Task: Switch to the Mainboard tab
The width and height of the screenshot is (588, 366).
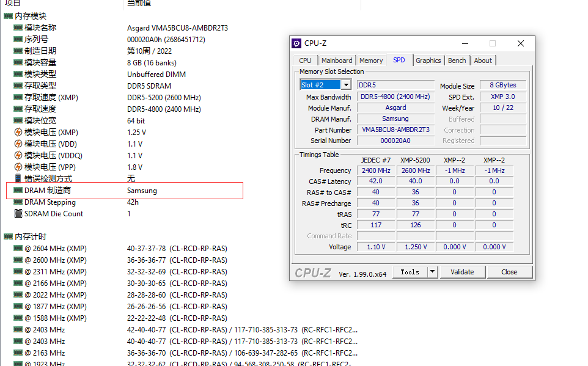Action: [x=337, y=60]
